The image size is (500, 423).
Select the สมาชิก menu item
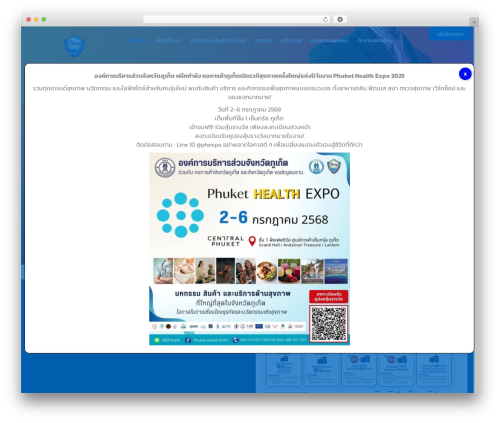pos(263,41)
